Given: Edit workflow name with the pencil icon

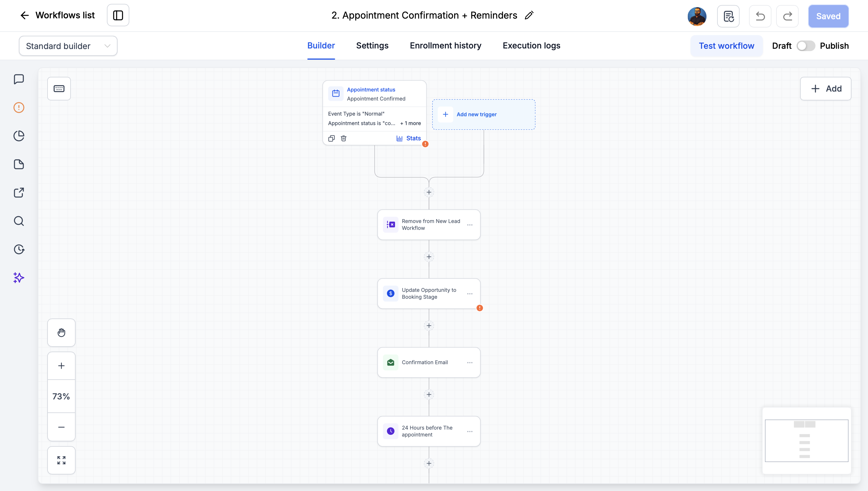Looking at the screenshot, I should coord(529,15).
